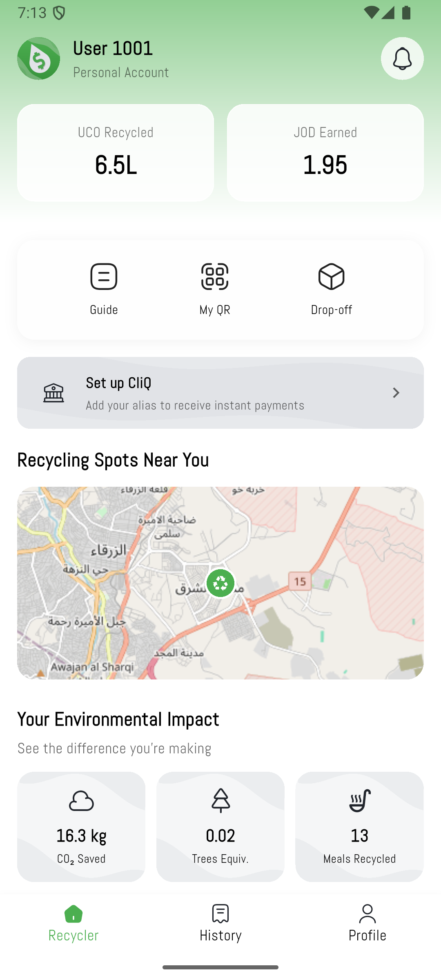
Task: Tap the cloud CO₂ Saved icon
Action: coord(81,800)
